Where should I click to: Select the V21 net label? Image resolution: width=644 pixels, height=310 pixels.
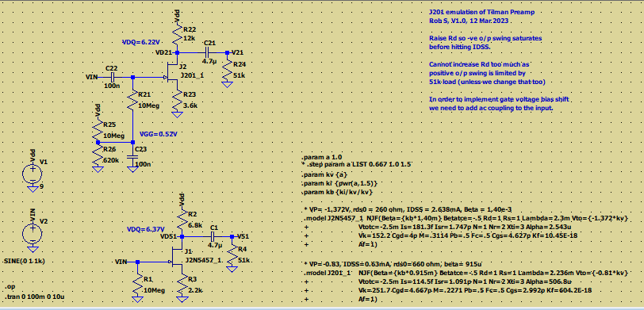click(x=239, y=52)
